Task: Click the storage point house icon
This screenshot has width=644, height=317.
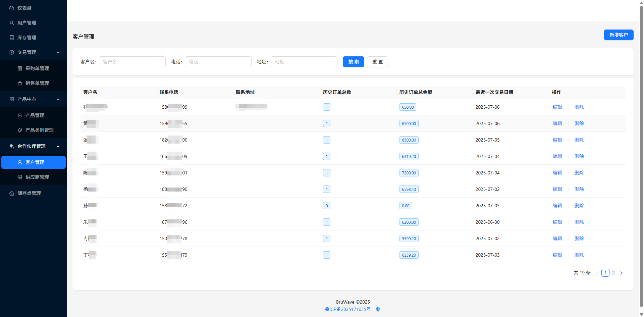Action: coord(12,193)
